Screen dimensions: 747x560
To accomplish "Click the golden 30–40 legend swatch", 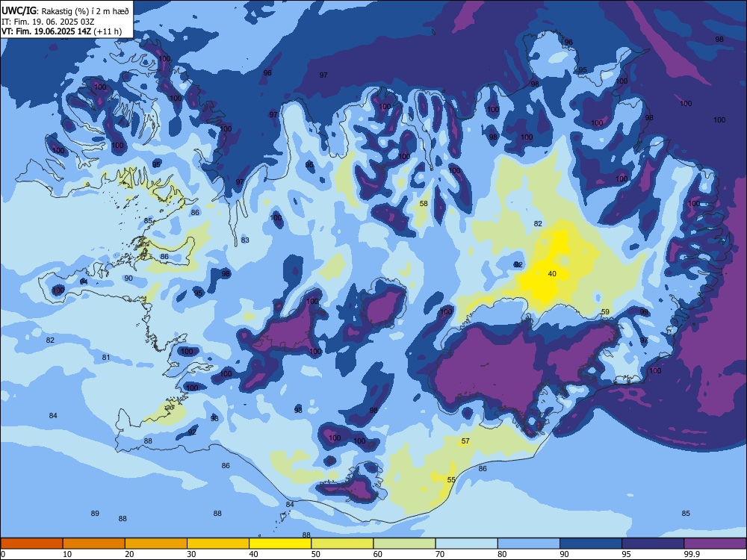I will click(x=218, y=544).
